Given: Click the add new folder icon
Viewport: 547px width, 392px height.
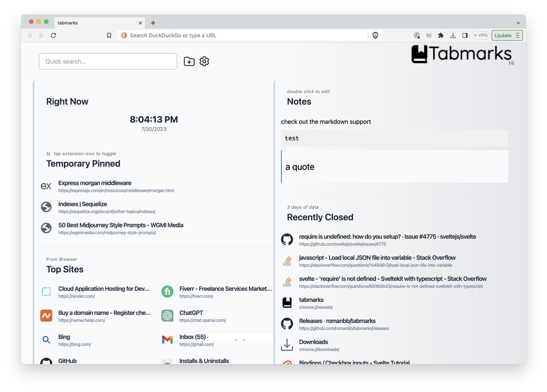Looking at the screenshot, I should [x=189, y=62].
